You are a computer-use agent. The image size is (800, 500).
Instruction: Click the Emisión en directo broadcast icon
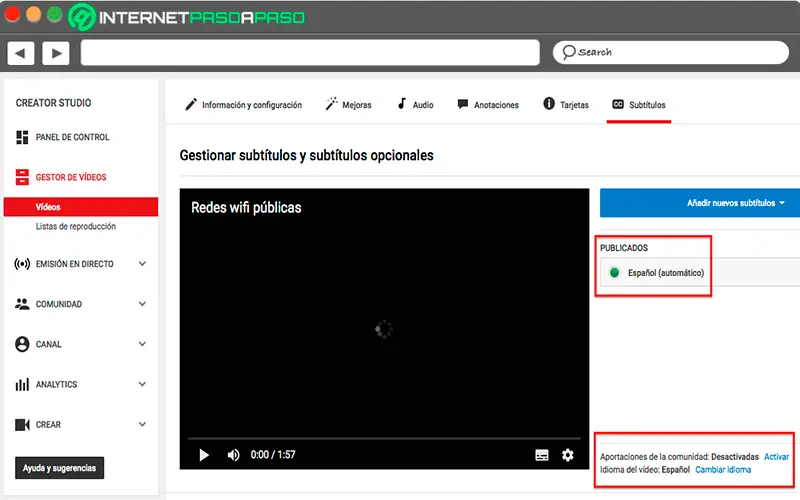[22, 264]
